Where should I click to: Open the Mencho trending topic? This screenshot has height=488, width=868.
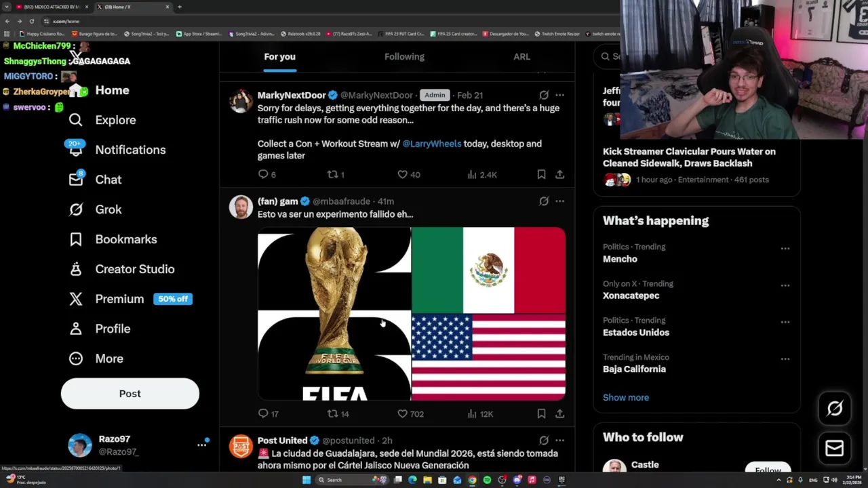click(620, 259)
